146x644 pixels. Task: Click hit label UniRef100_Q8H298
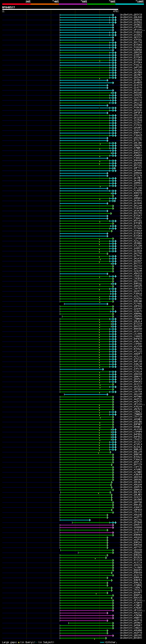click(x=131, y=53)
